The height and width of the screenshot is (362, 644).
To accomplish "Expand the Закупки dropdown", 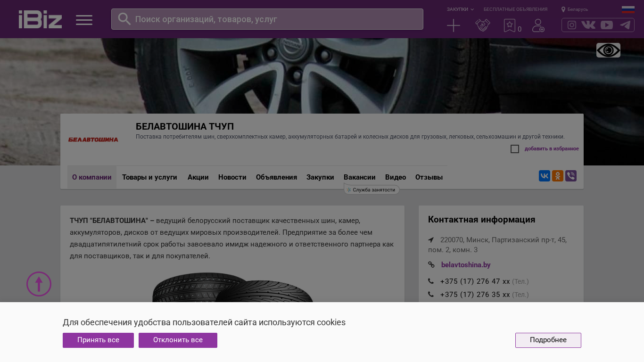I will (x=460, y=9).
